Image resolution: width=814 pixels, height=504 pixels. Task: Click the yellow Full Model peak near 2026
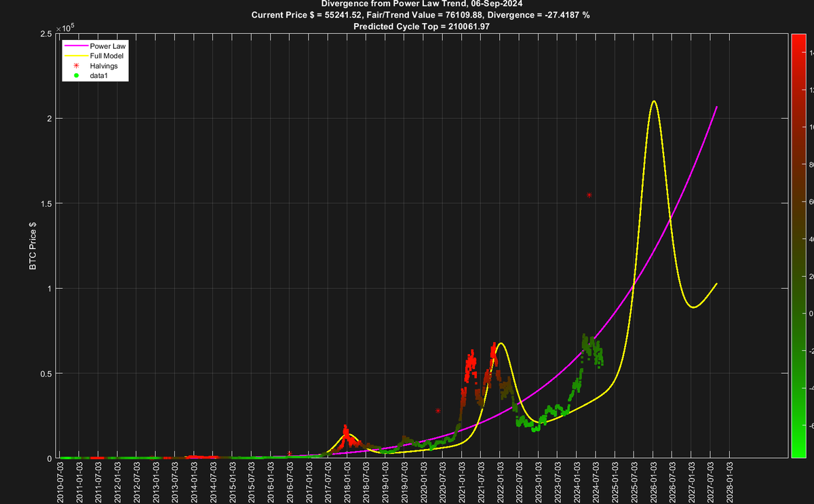[x=653, y=102]
